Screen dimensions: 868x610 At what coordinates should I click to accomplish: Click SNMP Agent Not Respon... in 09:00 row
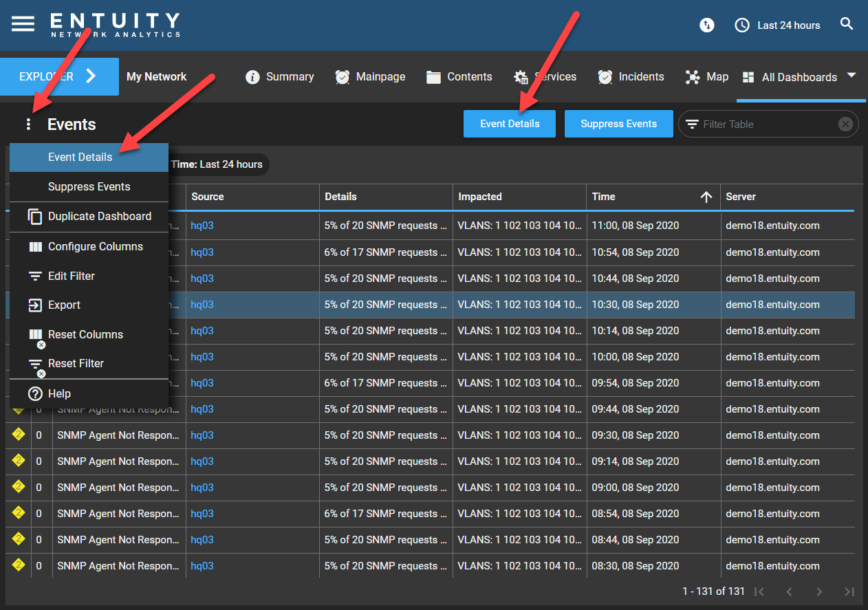(118, 488)
